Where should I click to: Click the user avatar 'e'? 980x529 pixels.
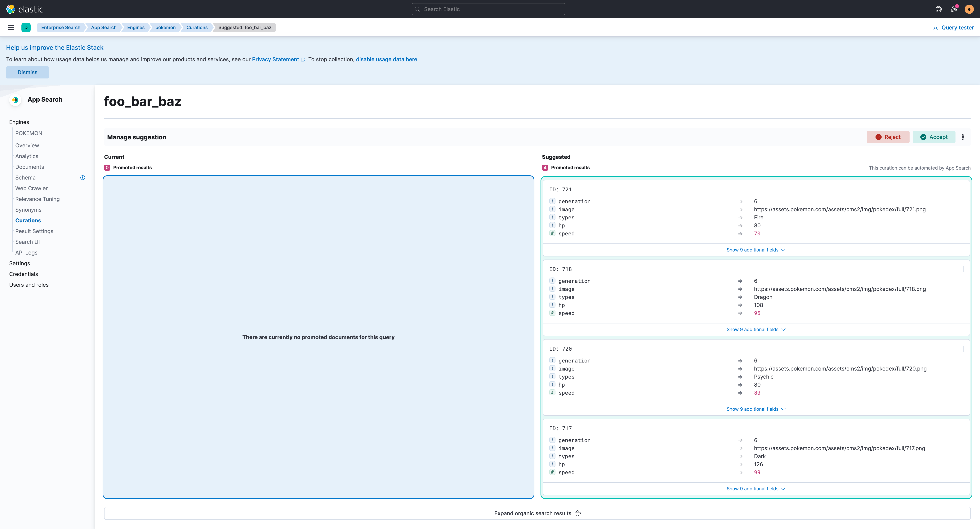(x=969, y=9)
